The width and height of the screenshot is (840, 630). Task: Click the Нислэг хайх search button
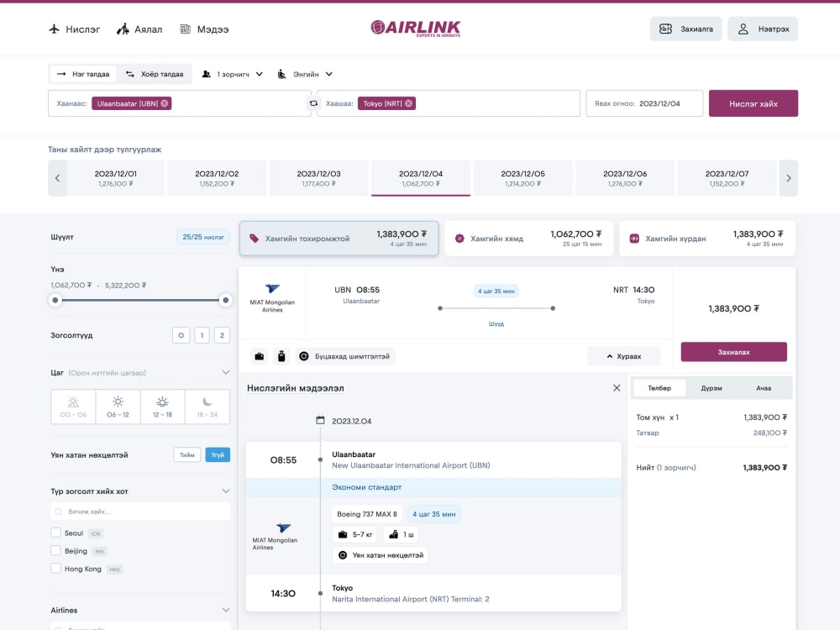click(x=753, y=103)
